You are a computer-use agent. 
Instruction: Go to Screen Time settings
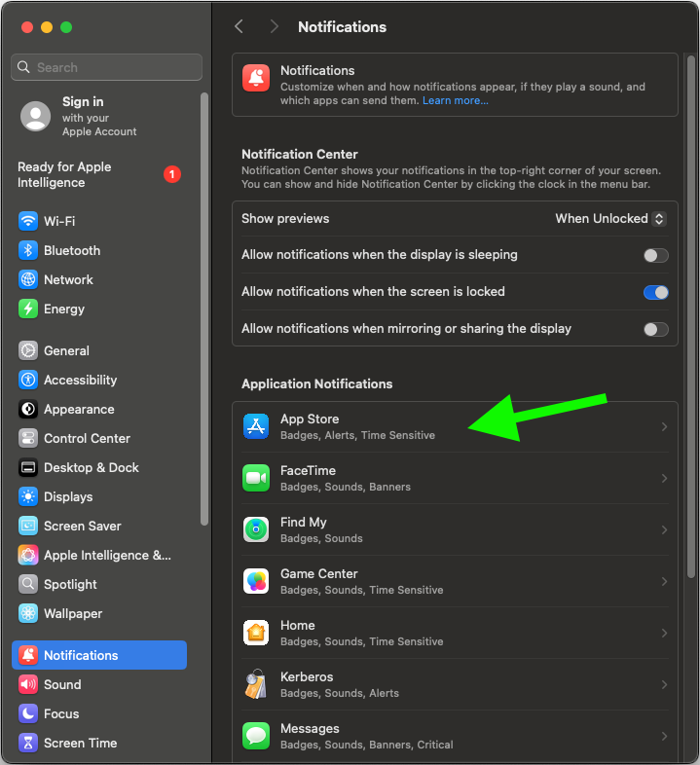pyautogui.click(x=99, y=743)
